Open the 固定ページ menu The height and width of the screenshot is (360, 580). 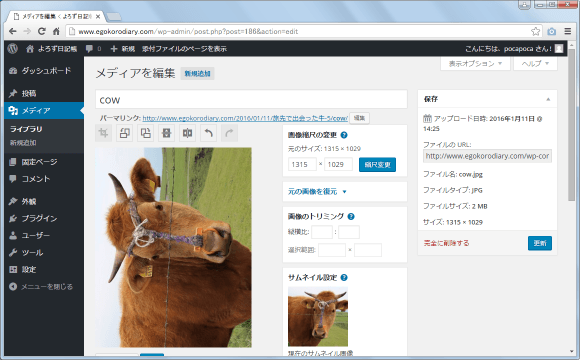[x=44, y=162]
